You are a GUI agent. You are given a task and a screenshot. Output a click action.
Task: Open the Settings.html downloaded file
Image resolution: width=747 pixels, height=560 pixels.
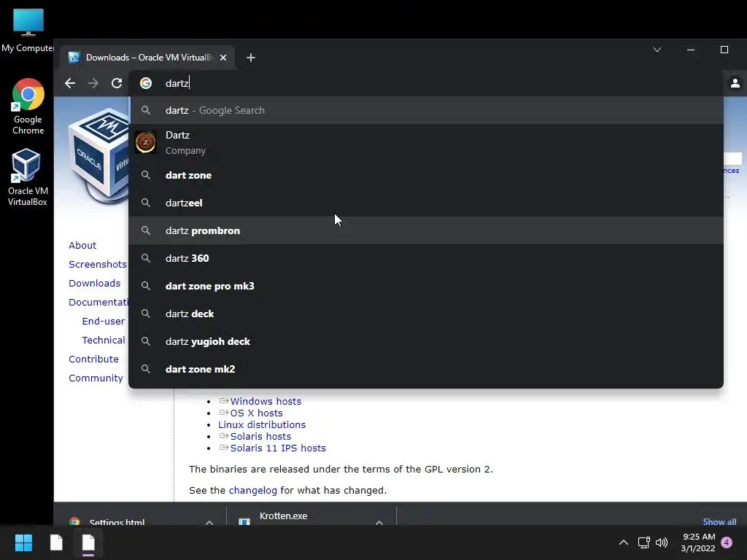click(x=117, y=522)
